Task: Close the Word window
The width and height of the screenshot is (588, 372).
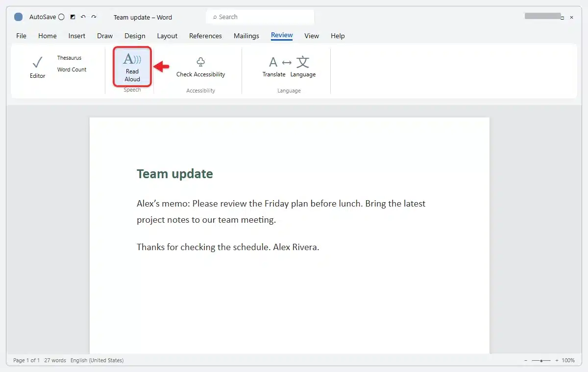Action: coord(571,17)
